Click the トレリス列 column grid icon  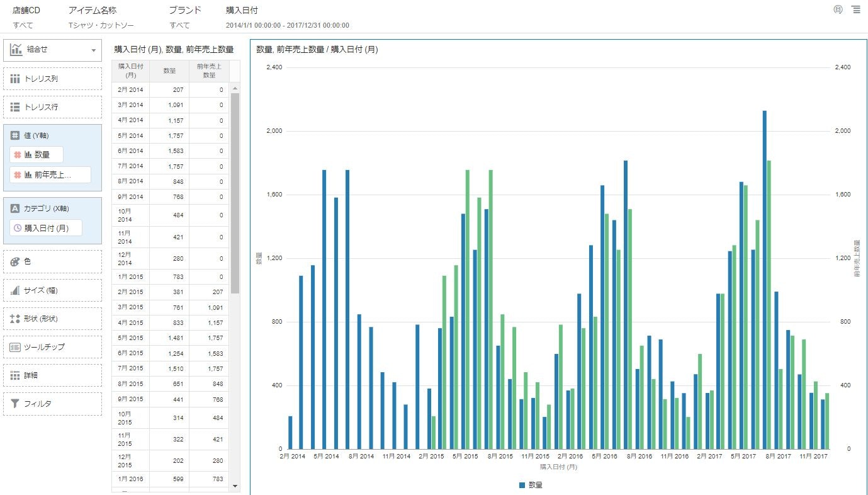(x=16, y=79)
